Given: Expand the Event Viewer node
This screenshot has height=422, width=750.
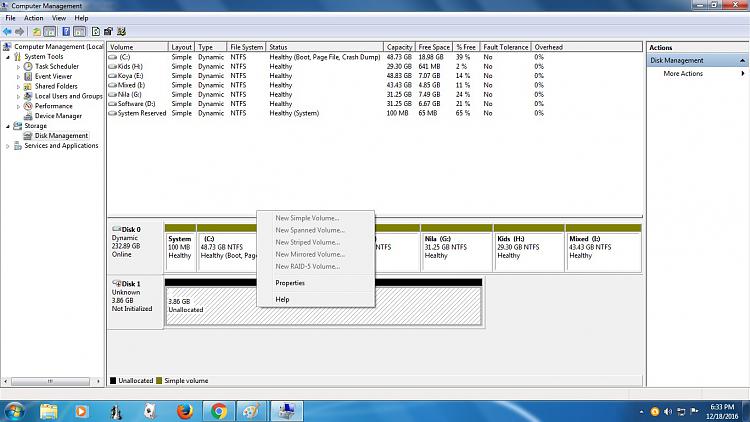Looking at the screenshot, I should coord(19,77).
